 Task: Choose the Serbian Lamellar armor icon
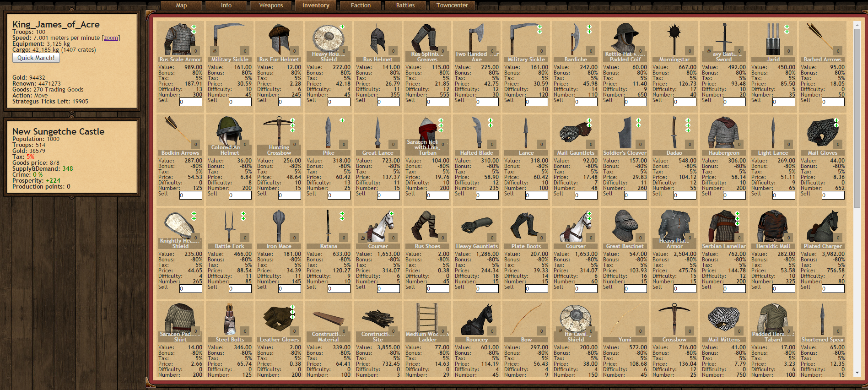coord(724,226)
